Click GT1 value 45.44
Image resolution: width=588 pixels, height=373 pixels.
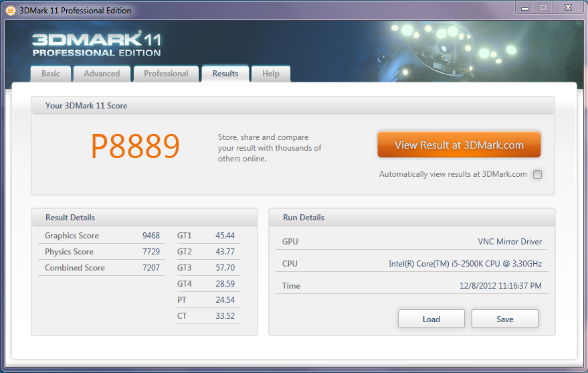225,236
